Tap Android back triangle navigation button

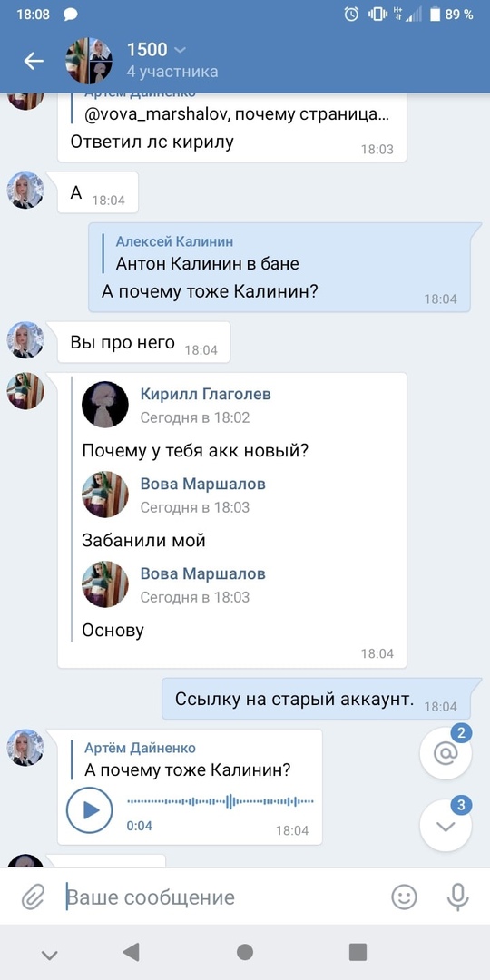point(132,952)
